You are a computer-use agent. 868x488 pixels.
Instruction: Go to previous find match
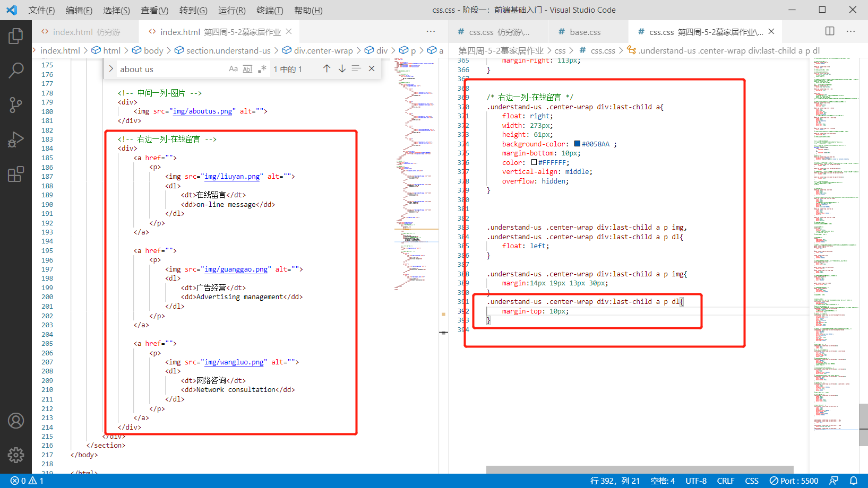[x=326, y=69]
